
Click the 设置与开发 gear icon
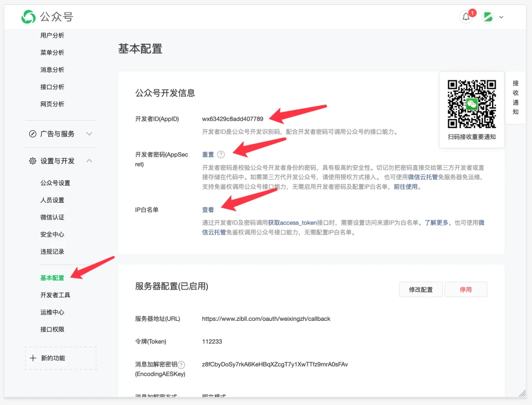point(32,161)
